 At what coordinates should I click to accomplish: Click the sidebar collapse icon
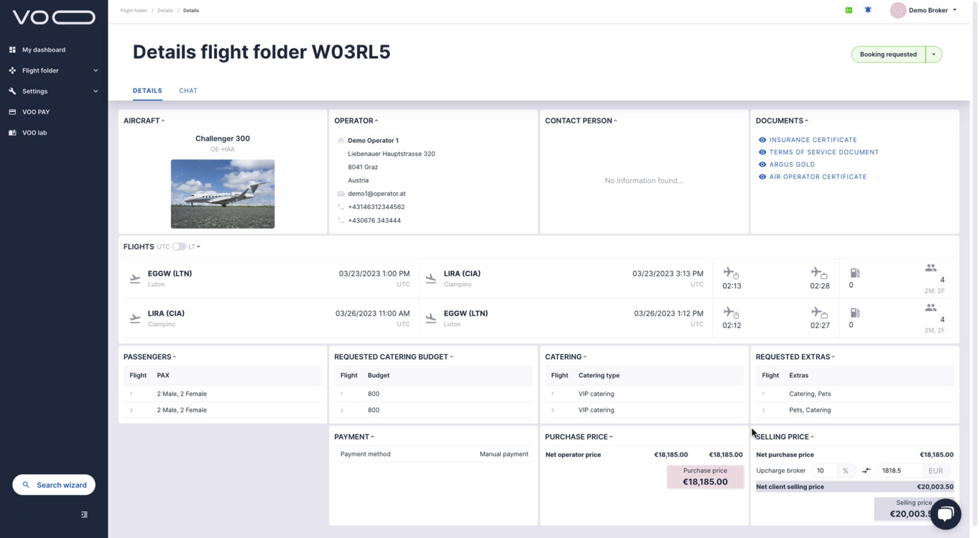point(84,514)
